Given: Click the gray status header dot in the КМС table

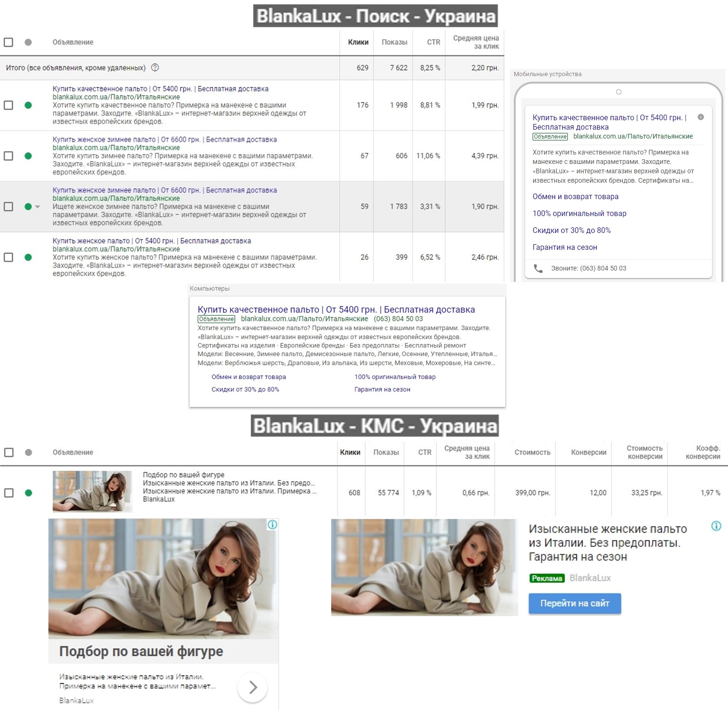Looking at the screenshot, I should tap(28, 452).
